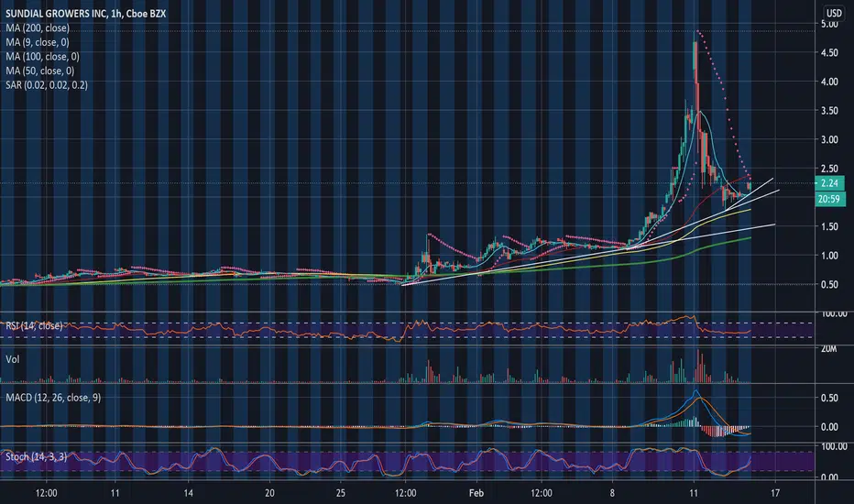
Task: Click the 0.50 price axis label
Action: (829, 284)
